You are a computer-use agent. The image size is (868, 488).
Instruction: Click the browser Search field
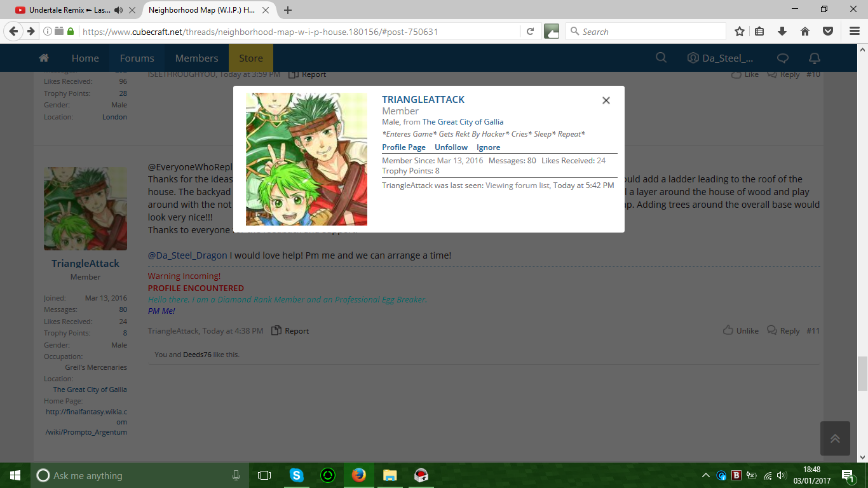[x=646, y=32]
